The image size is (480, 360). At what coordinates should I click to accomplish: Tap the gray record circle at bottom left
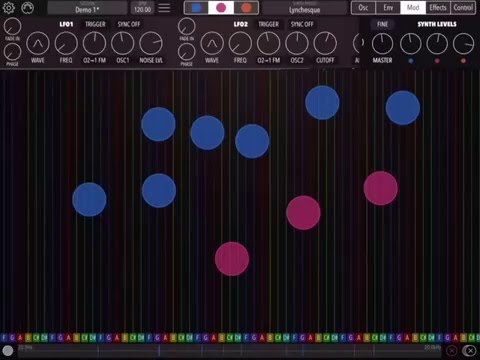pyautogui.click(x=8, y=350)
